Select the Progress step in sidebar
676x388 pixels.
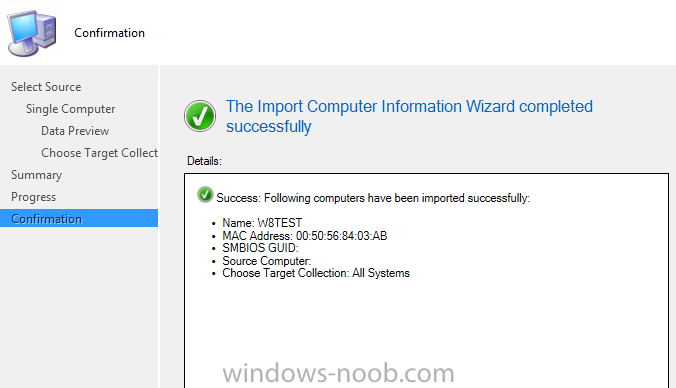[34, 197]
